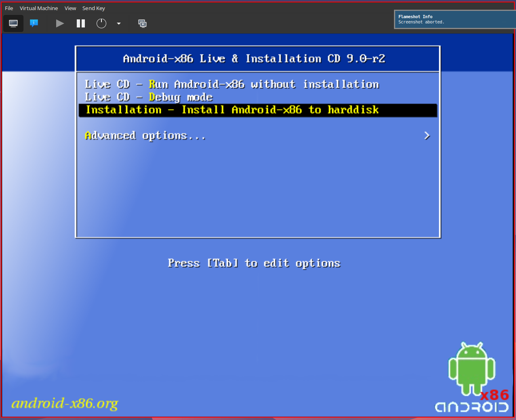Click the Press Tab to edit options hint
This screenshot has height=420, width=516.
(x=254, y=263)
